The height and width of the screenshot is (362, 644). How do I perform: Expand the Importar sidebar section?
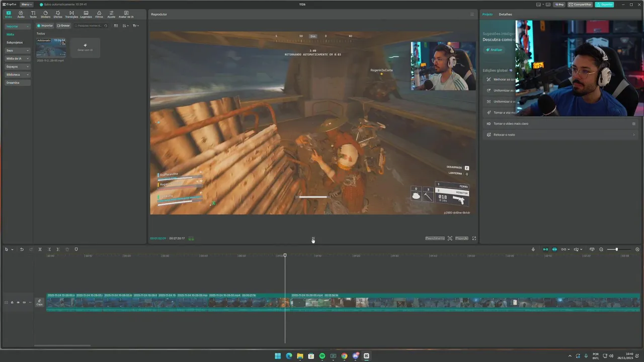pyautogui.click(x=18, y=26)
